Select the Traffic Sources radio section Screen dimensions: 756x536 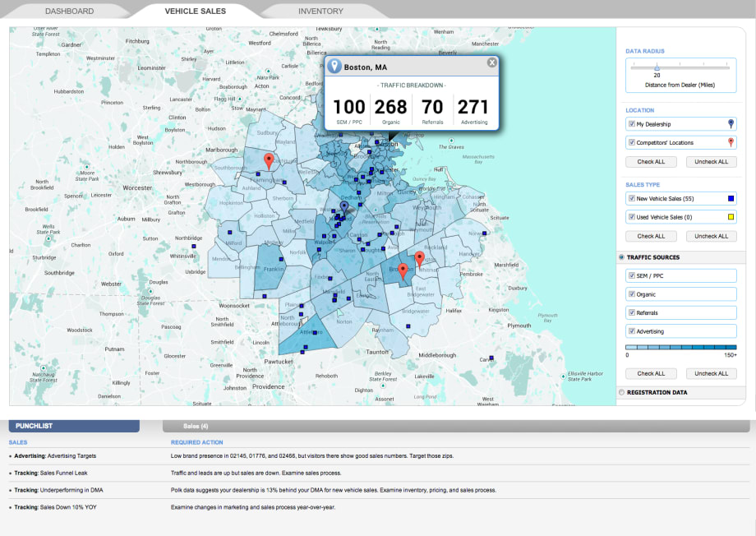(x=621, y=257)
